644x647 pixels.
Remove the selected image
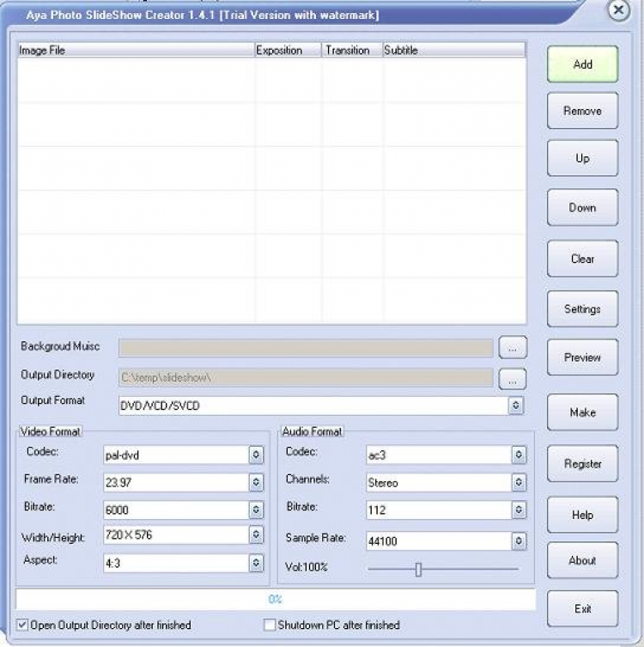582,111
